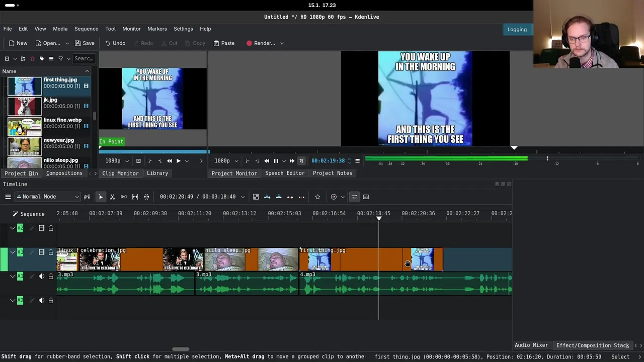
Task: Collapse the V1 track with its chevron
Action: (13, 252)
